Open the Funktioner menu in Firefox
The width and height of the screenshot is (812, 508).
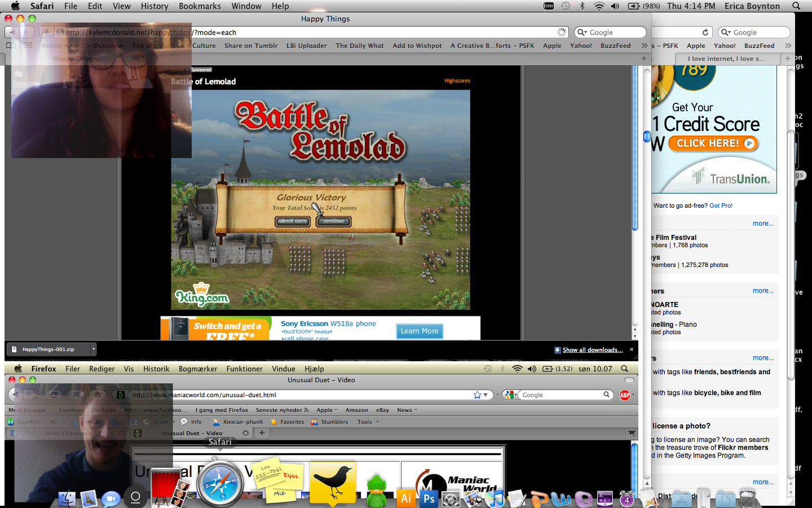[244, 369]
